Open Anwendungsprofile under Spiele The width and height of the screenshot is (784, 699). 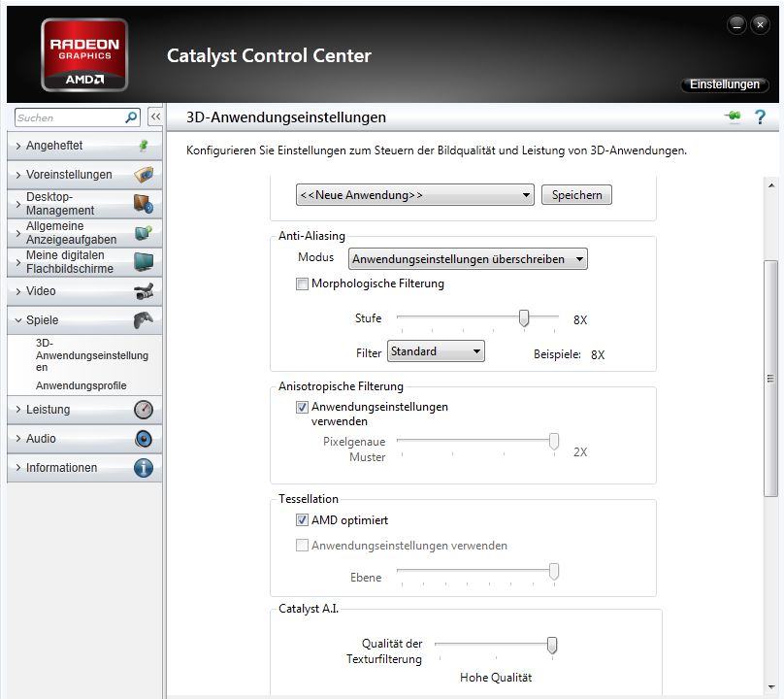tap(81, 385)
